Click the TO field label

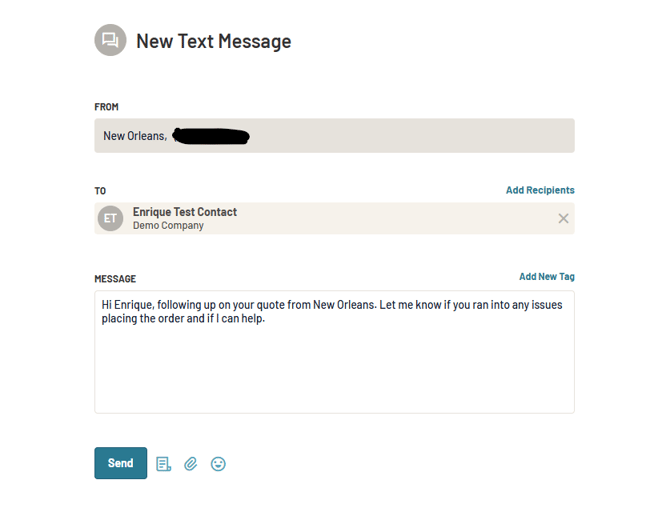point(100,191)
